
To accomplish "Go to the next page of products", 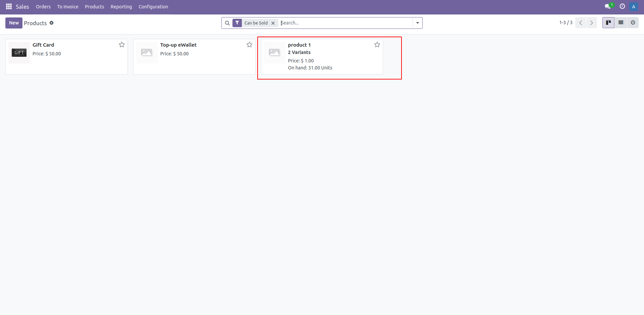I will (x=591, y=22).
